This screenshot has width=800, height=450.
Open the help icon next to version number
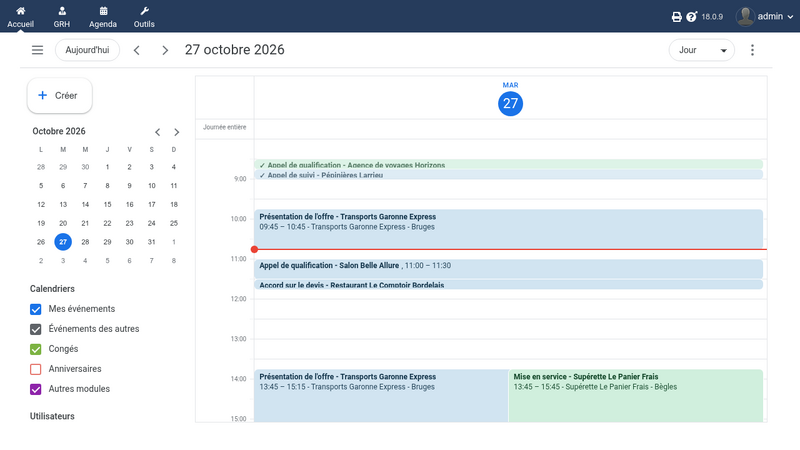691,17
